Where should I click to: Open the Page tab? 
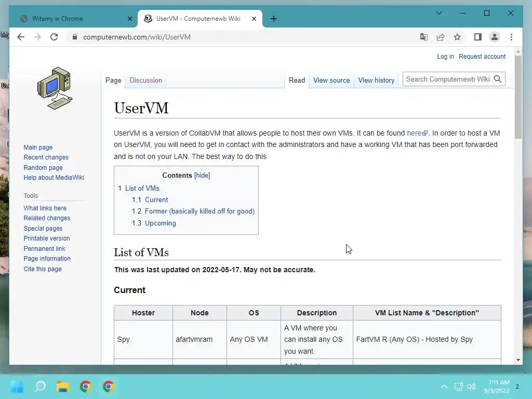113,81
